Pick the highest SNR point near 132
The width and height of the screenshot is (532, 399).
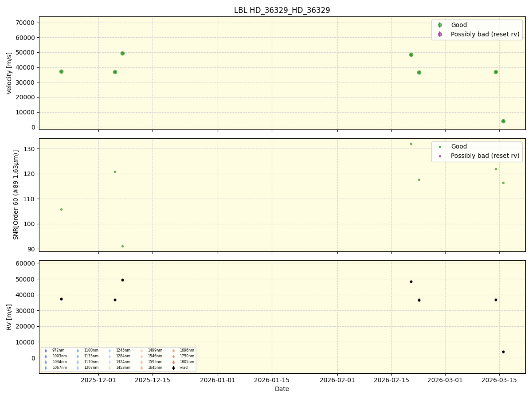point(411,144)
